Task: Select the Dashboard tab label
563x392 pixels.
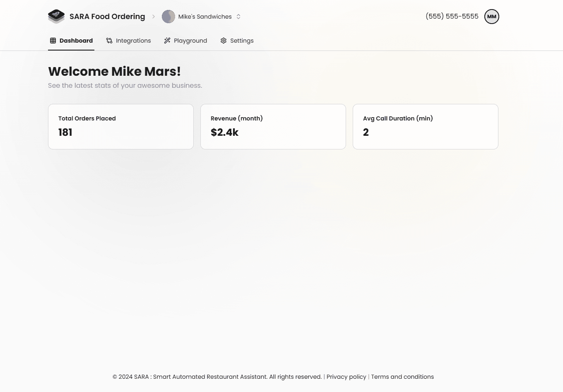Action: pyautogui.click(x=76, y=41)
